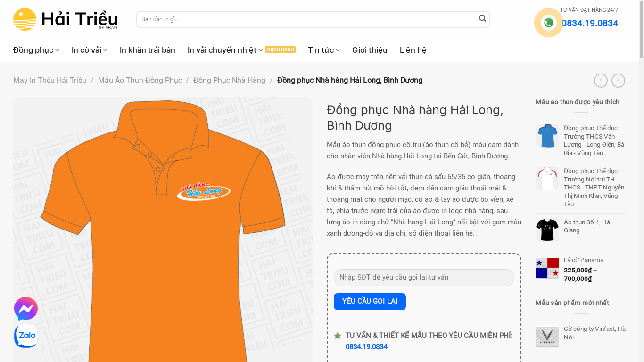Click the search magnifier icon
644x362 pixels.
(x=482, y=18)
